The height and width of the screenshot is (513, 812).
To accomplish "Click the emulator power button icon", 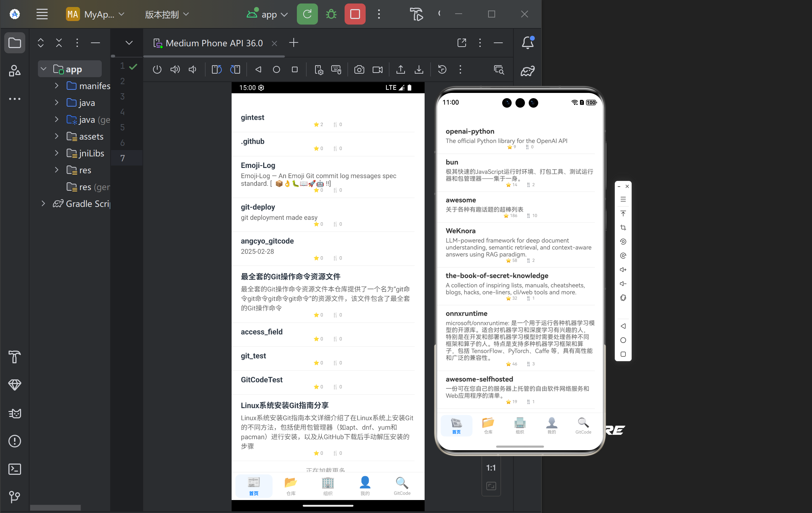I will 157,69.
